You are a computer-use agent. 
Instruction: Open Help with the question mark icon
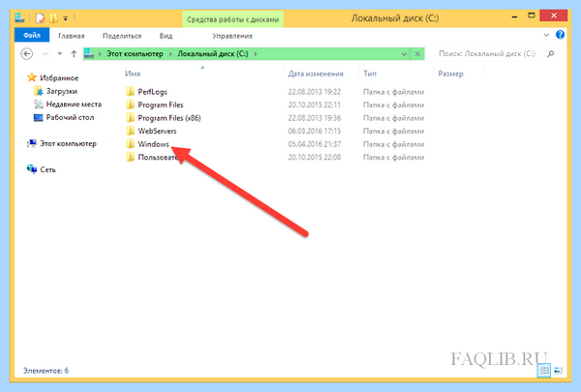coord(560,35)
